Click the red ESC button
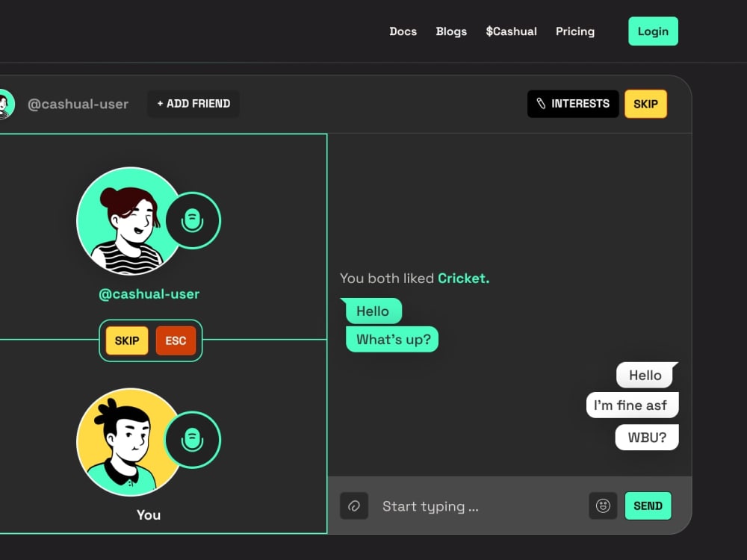 coord(176,340)
